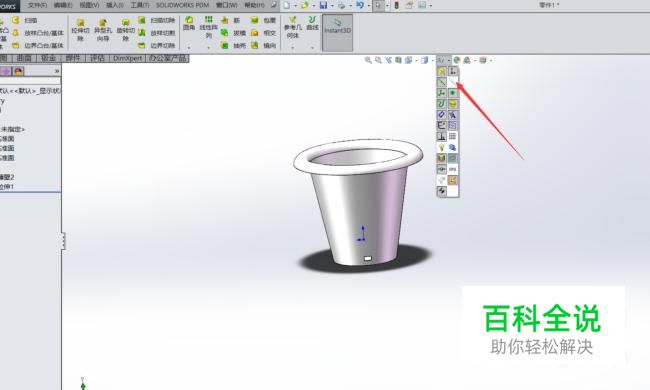Toggle View Curves in hide/show flyout

coord(441,104)
